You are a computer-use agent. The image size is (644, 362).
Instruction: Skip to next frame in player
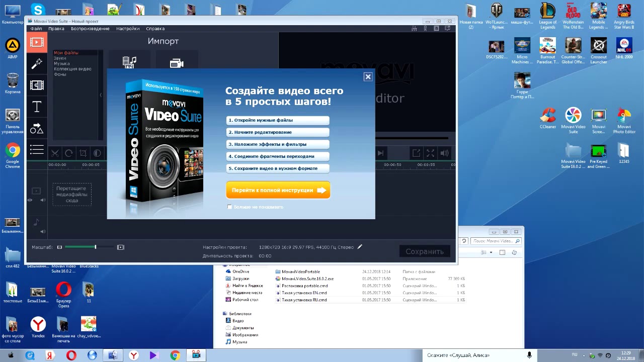pyautogui.click(x=381, y=153)
